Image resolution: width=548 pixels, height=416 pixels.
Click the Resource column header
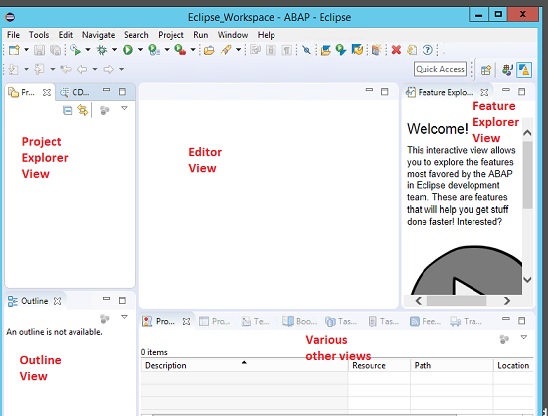pos(379,365)
